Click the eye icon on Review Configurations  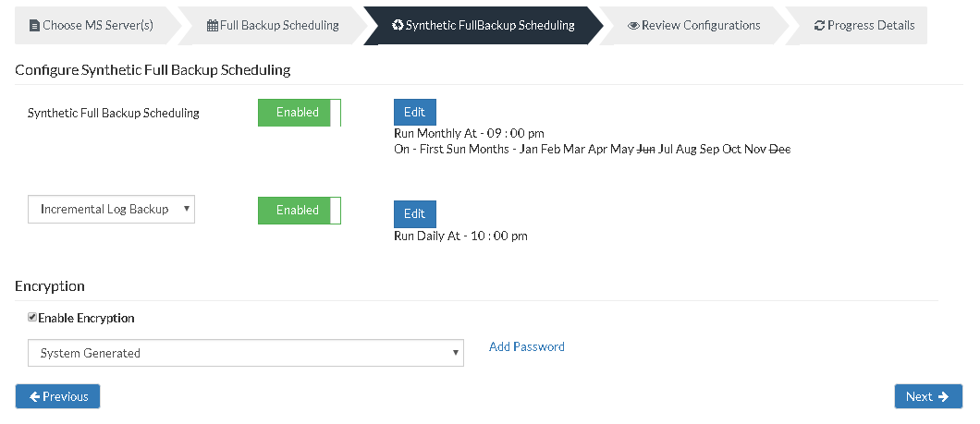(633, 26)
